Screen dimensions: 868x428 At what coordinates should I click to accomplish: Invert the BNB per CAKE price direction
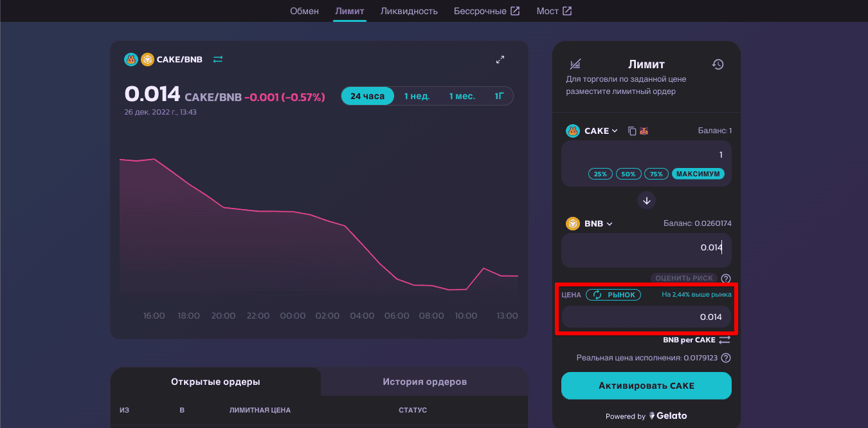[725, 340]
